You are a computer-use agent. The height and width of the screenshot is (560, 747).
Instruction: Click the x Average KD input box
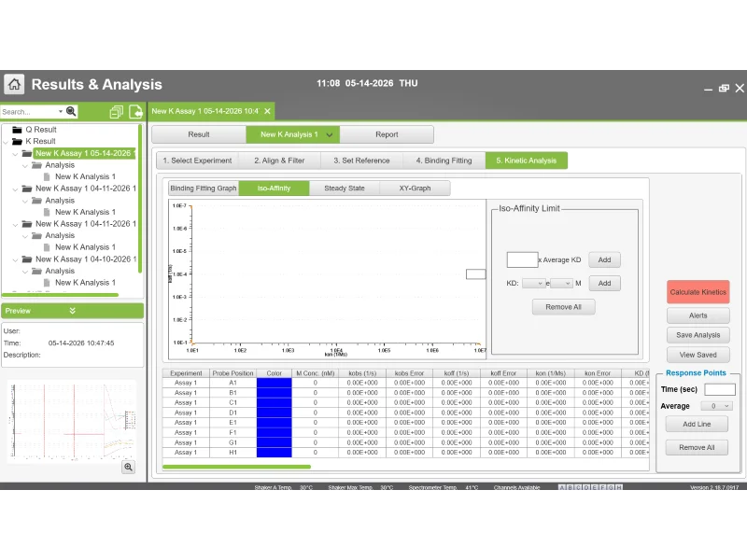522,259
